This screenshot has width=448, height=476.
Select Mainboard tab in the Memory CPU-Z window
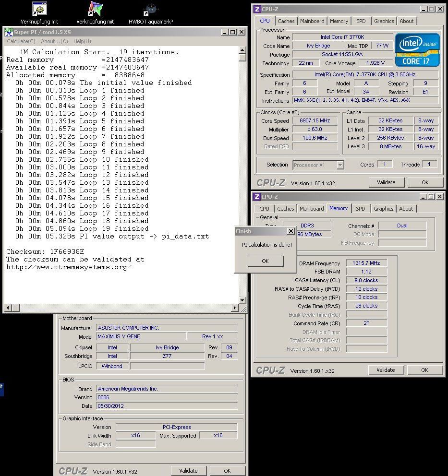[312, 209]
